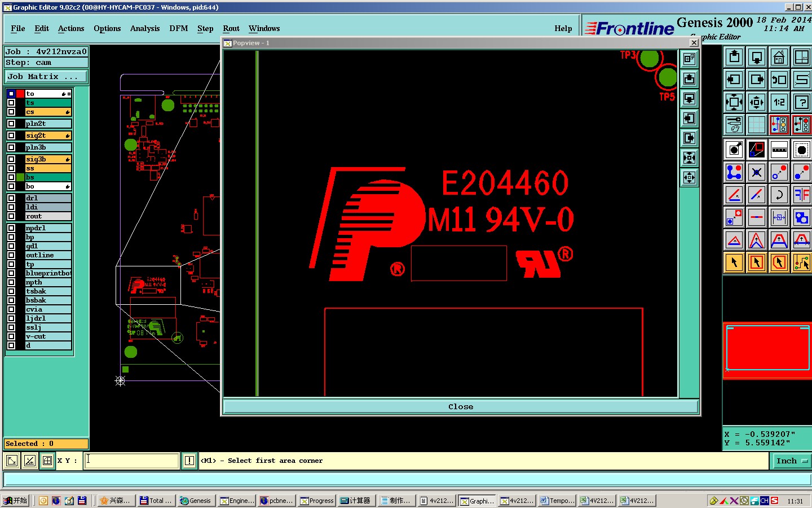The width and height of the screenshot is (812, 508).
Task: Click Popview zoom in arrows icon
Action: [689, 158]
